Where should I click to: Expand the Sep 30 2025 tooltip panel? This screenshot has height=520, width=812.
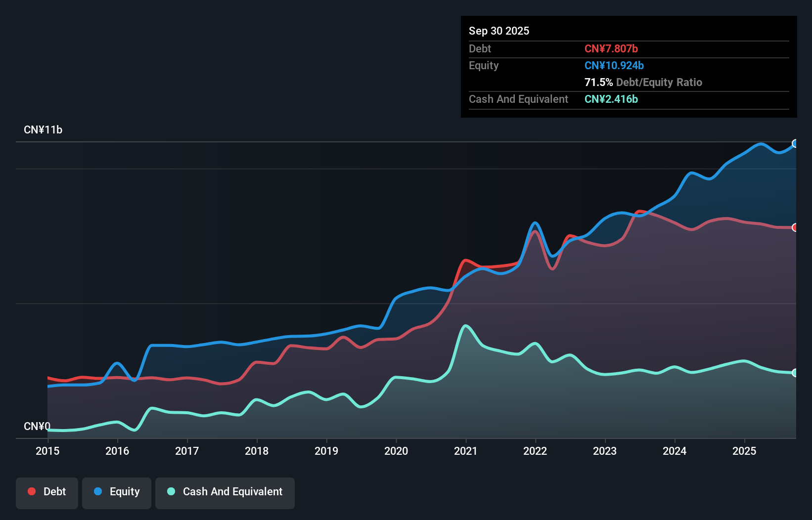coord(499,31)
